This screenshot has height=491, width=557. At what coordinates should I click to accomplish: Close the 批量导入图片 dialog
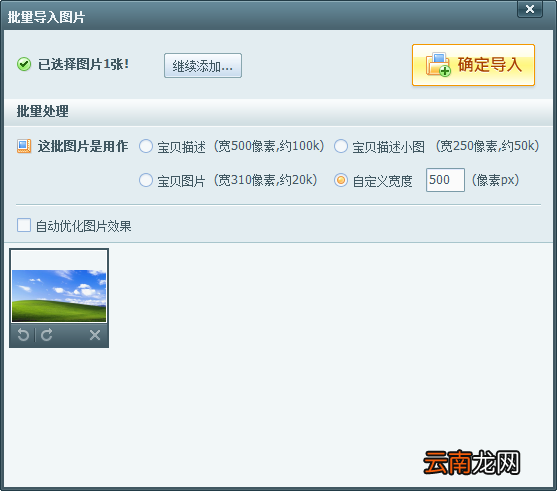pyautogui.click(x=530, y=9)
